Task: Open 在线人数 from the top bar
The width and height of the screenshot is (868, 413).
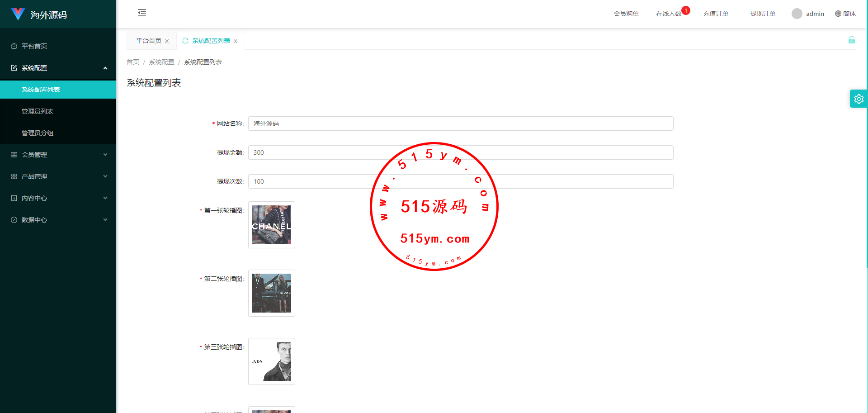Action: coord(668,14)
